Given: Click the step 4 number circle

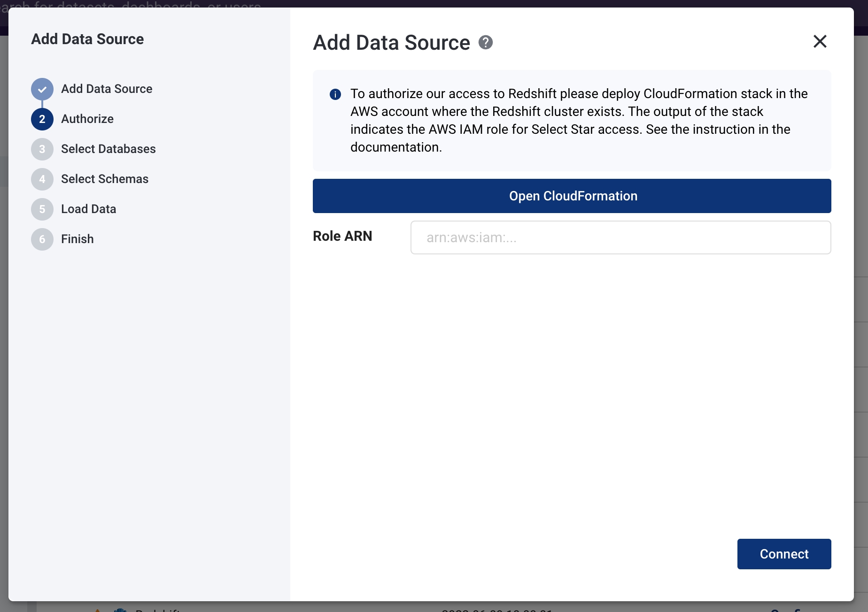Looking at the screenshot, I should (42, 179).
